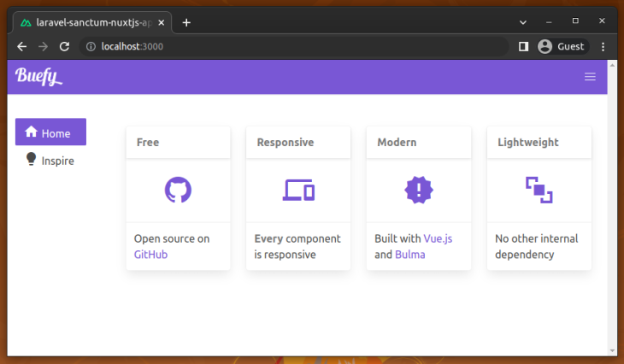Reload the page with the refresh icon
This screenshot has width=624, height=364.
click(x=64, y=46)
